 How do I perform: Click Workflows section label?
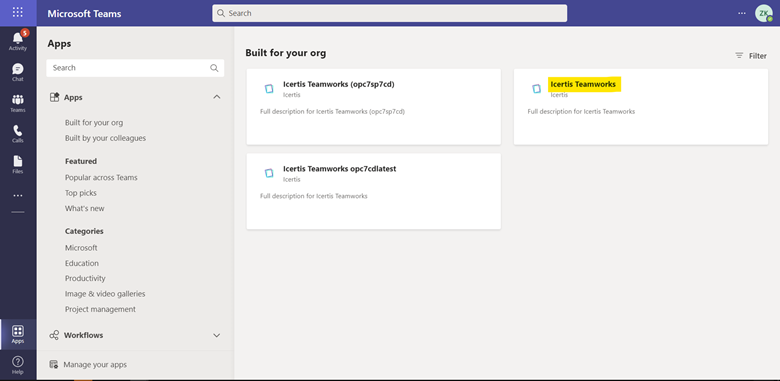pyautogui.click(x=84, y=335)
